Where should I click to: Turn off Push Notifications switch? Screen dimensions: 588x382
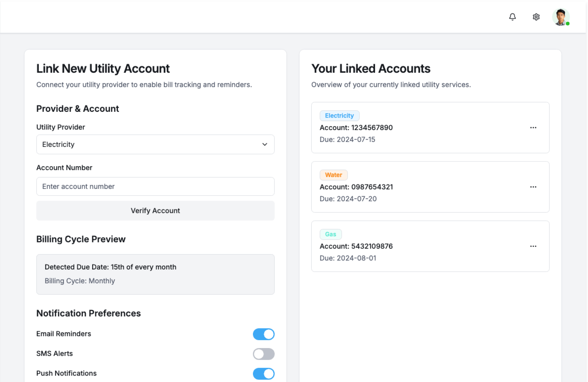(x=263, y=374)
